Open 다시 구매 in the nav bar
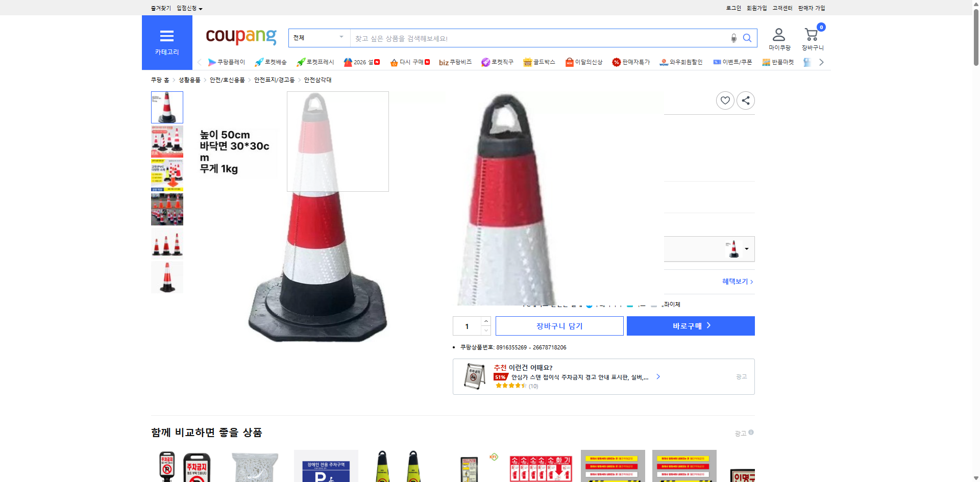 pos(409,62)
